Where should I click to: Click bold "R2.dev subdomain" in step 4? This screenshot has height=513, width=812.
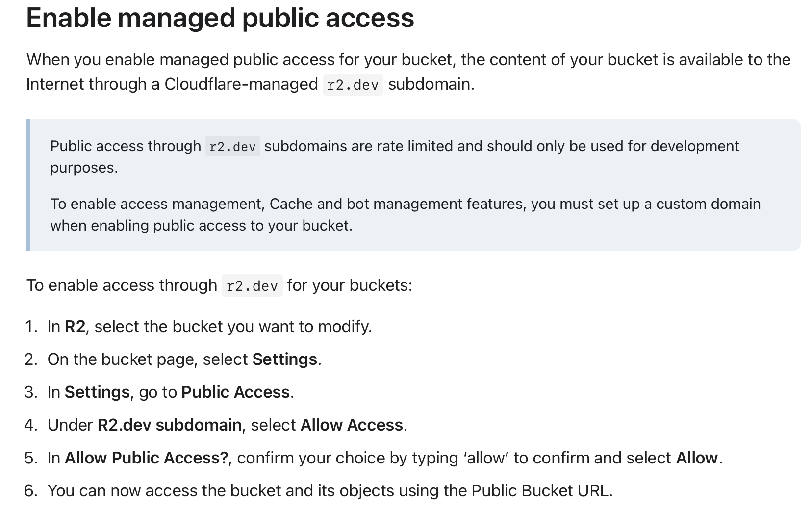tap(169, 425)
